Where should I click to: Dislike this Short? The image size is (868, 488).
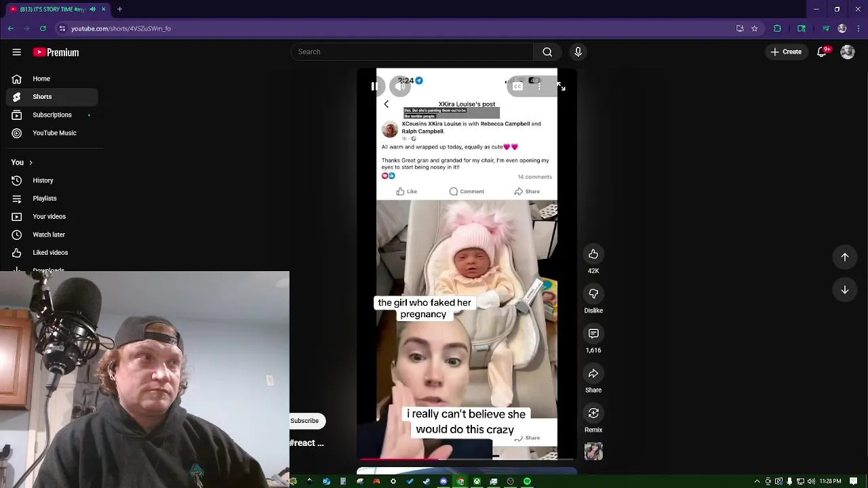[x=593, y=293]
